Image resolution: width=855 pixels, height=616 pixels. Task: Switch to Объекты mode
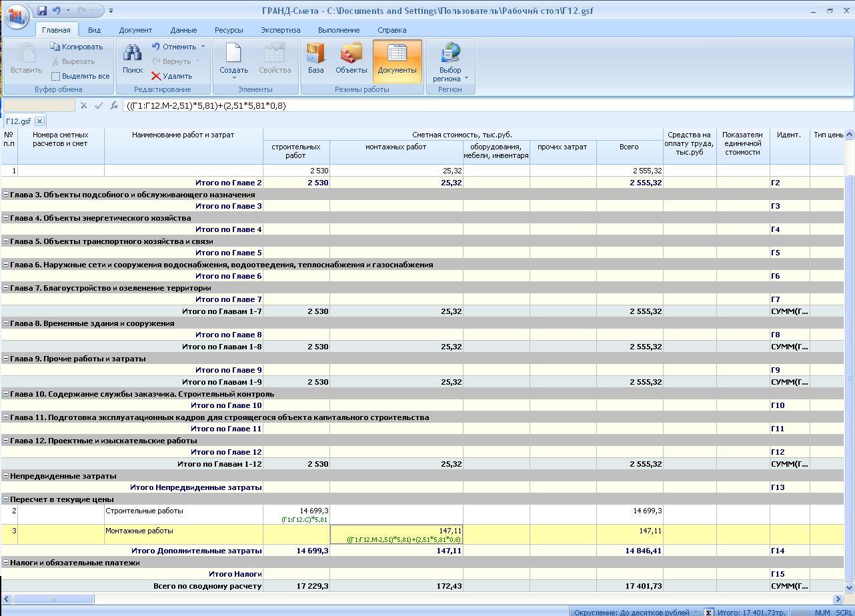351,54
